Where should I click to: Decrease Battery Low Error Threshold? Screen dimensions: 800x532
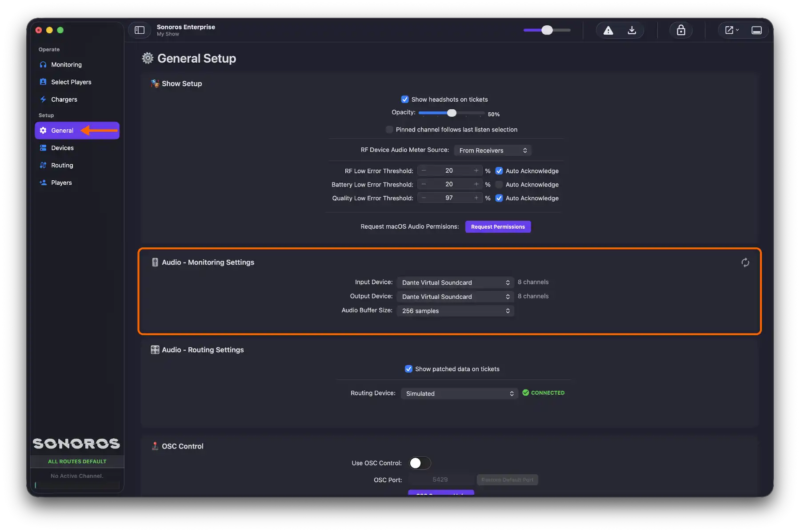coord(424,184)
